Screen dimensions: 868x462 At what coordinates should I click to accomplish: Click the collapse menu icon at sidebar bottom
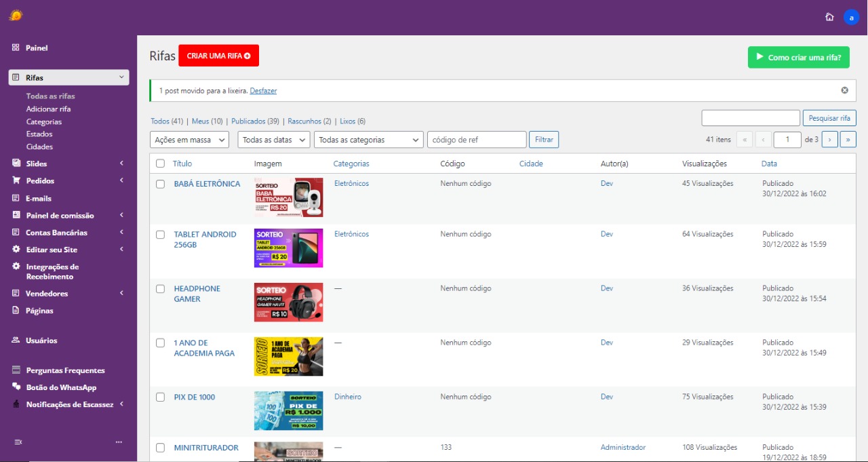click(x=18, y=442)
